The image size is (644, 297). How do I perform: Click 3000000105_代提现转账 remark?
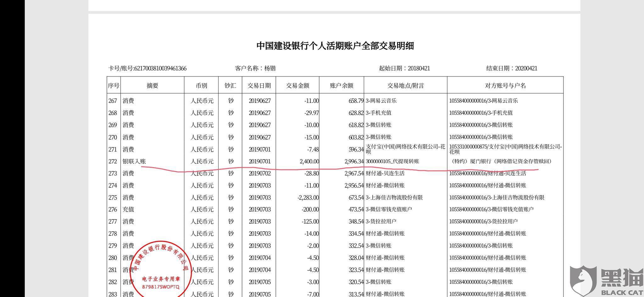pyautogui.click(x=392, y=162)
